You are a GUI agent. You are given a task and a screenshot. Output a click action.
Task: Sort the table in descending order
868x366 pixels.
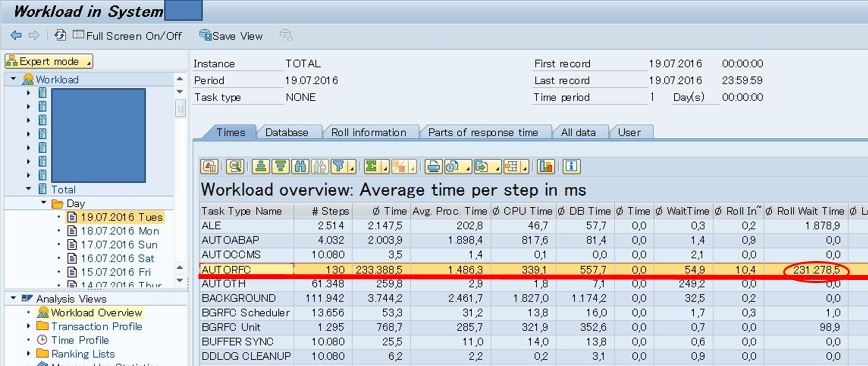coord(281,166)
